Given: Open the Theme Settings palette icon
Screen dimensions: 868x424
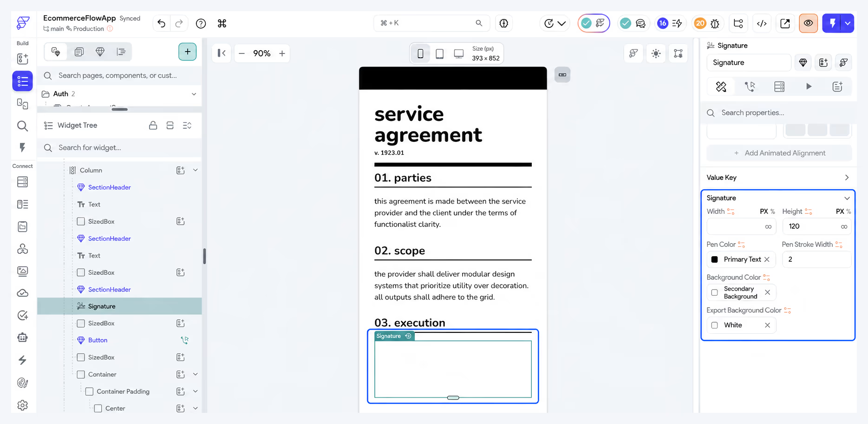Looking at the screenshot, I should point(22,383).
